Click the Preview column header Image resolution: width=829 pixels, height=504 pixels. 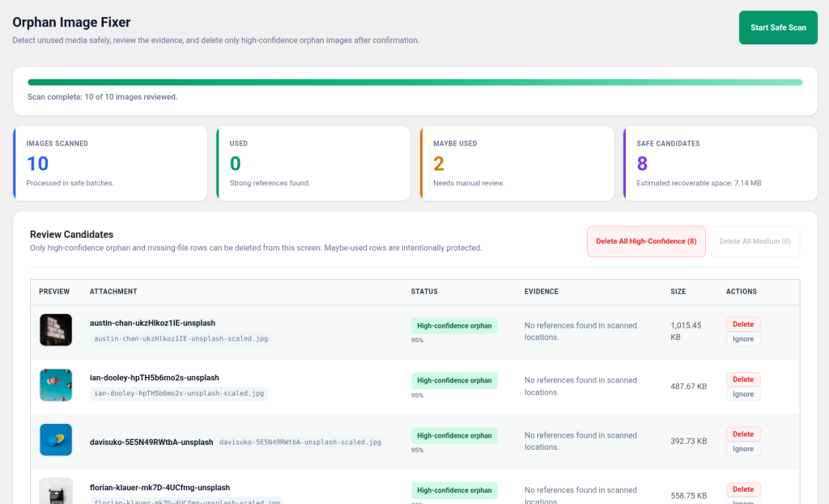click(54, 291)
